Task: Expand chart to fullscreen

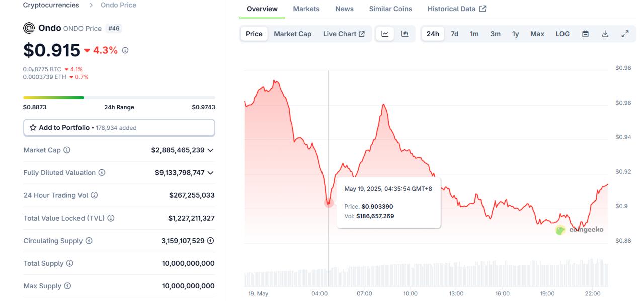Action: tap(625, 34)
